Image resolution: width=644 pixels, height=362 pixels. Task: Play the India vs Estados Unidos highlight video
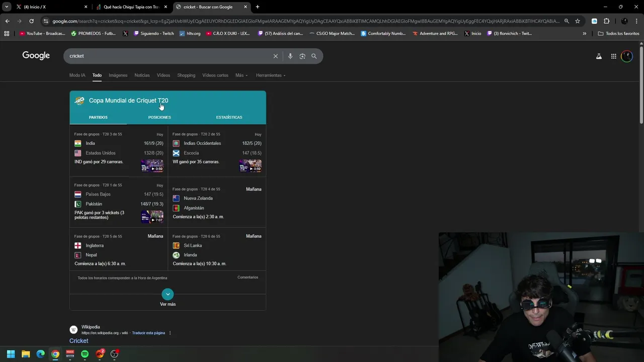click(152, 165)
